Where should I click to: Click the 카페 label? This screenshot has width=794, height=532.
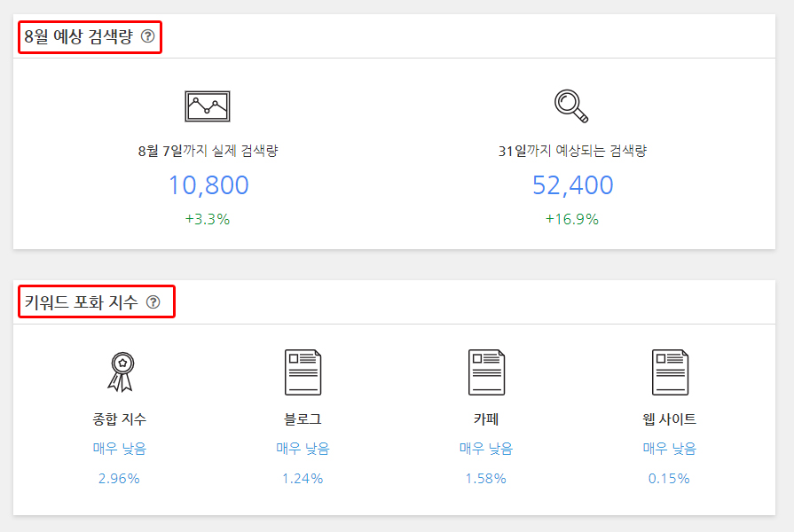coord(486,419)
